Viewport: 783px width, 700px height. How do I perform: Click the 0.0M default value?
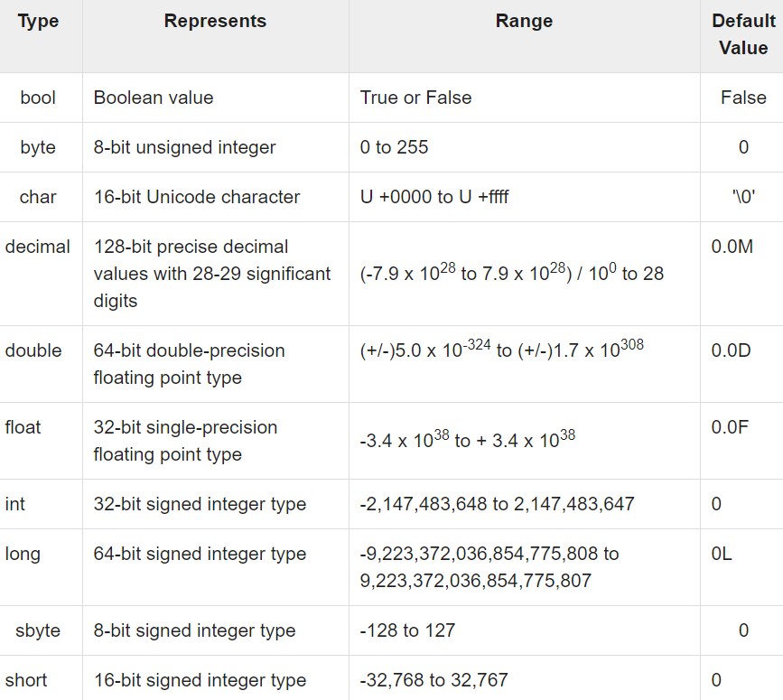click(x=732, y=247)
